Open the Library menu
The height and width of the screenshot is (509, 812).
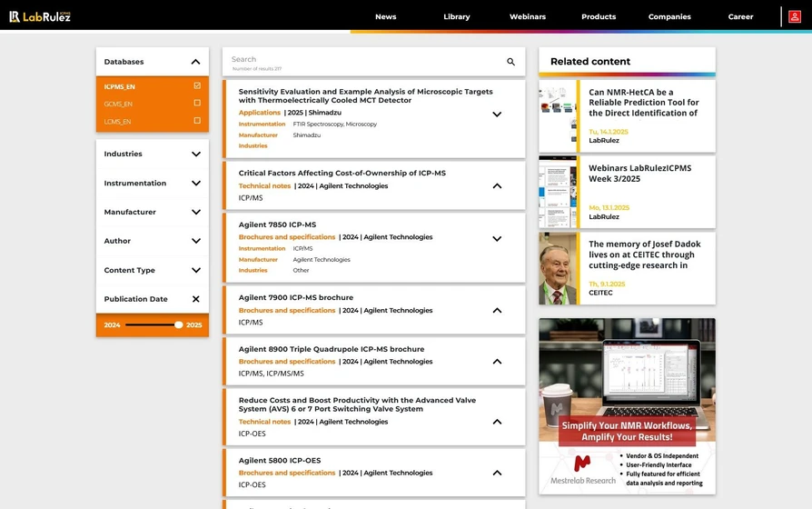tap(457, 16)
